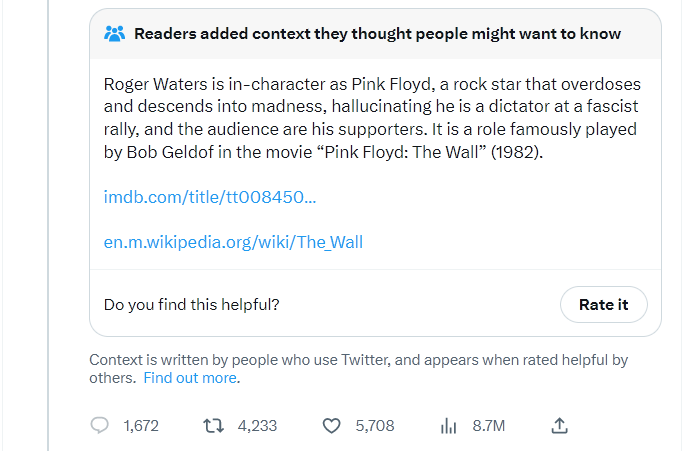Viewport: 685px width, 451px height.
Task: Click the retweet arrows icon
Action: click(x=213, y=426)
